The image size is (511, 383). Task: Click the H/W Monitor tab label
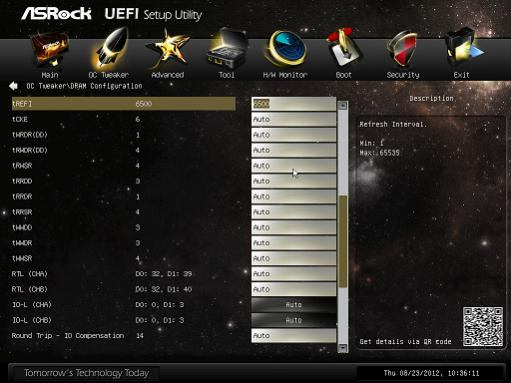coord(285,75)
